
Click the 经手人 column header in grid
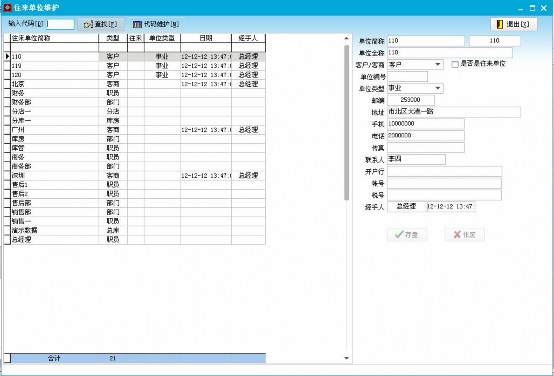click(x=248, y=38)
